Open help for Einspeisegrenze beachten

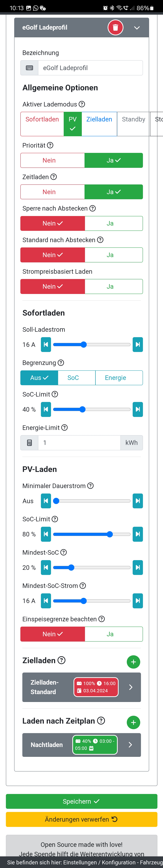(101, 619)
